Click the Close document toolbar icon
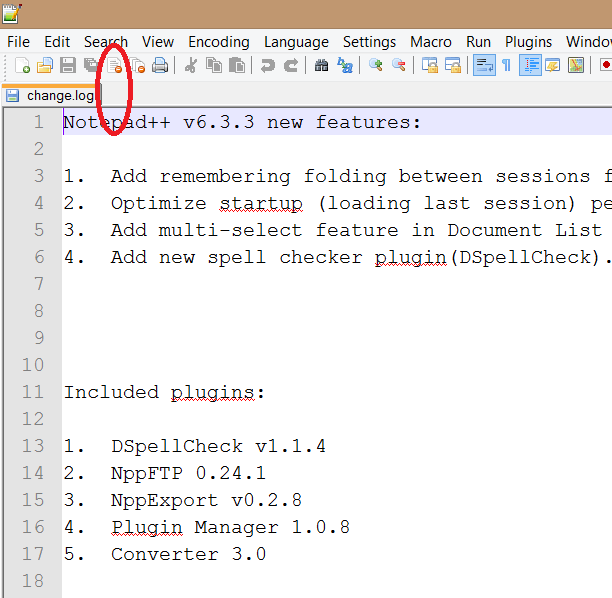The width and height of the screenshot is (612, 598). [115, 65]
